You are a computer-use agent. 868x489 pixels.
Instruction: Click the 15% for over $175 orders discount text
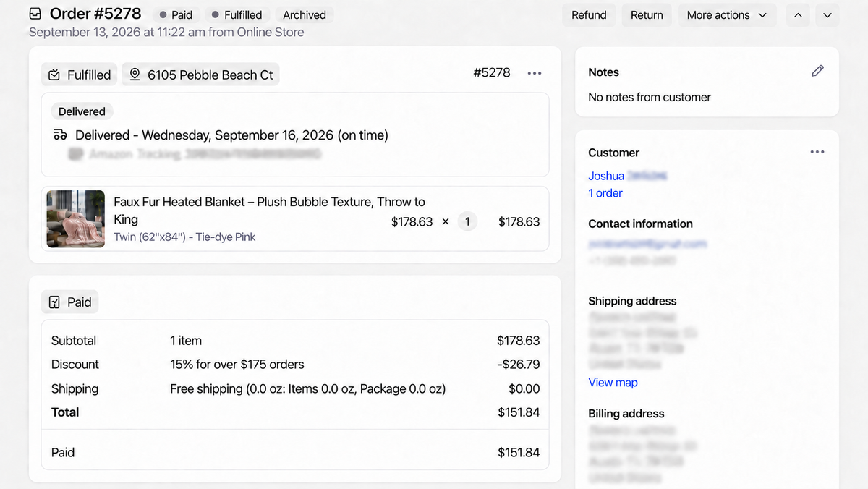237,365
